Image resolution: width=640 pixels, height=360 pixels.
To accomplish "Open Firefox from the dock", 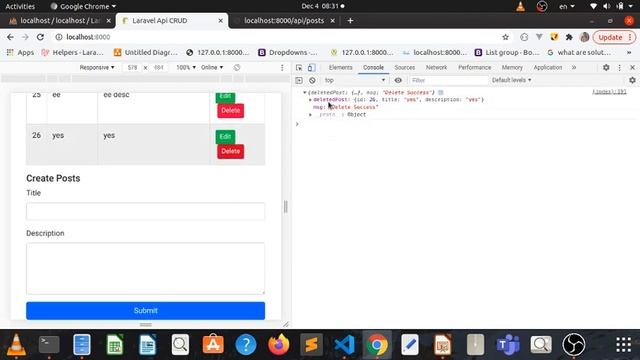I will point(279,345).
